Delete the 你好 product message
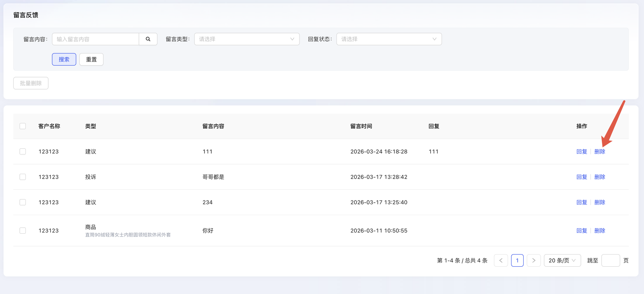The width and height of the screenshot is (644, 294). point(600,230)
